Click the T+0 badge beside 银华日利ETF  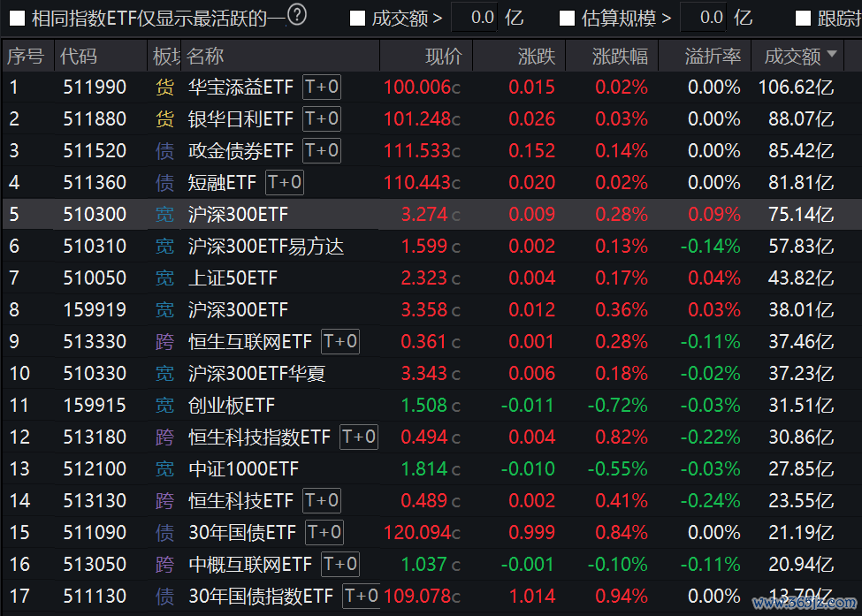pyautogui.click(x=322, y=118)
